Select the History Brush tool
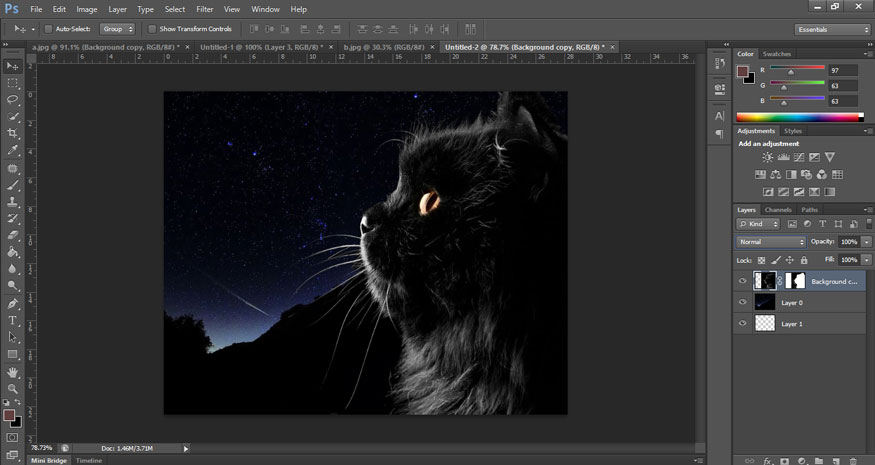Screen dimensions: 875x465 12,218
